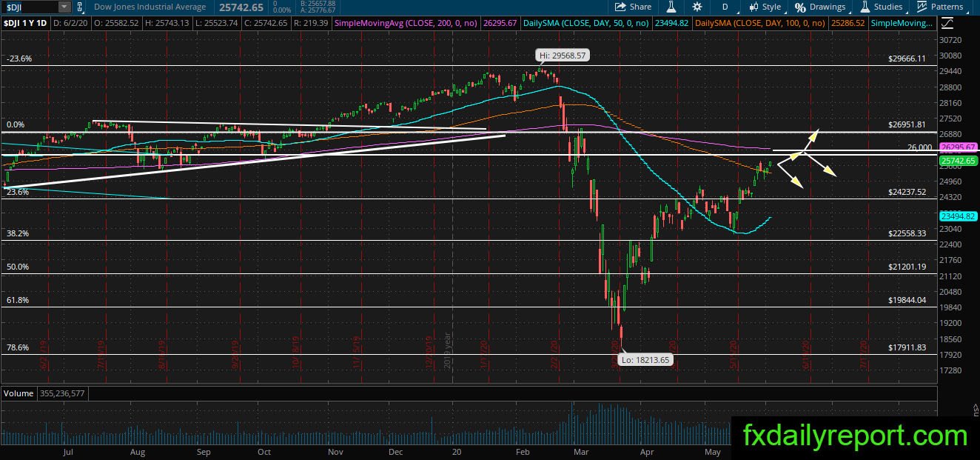Viewport: 980px width, 460px height.
Task: Click the 26,000 price level label
Action: point(919,147)
